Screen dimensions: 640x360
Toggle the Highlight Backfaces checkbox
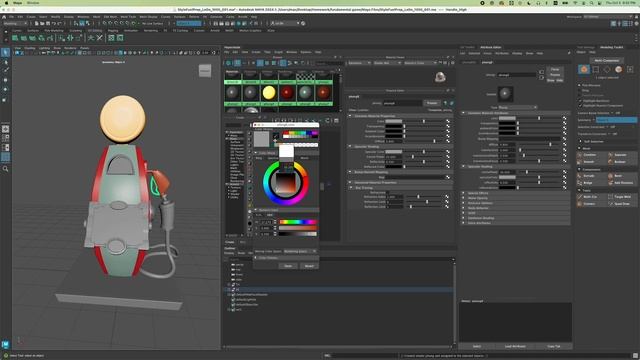(580, 100)
